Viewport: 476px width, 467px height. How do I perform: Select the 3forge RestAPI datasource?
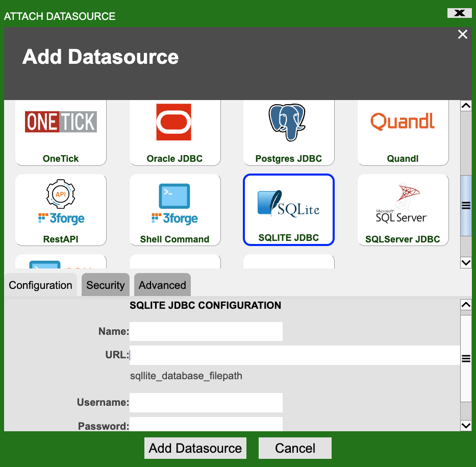coord(61,210)
